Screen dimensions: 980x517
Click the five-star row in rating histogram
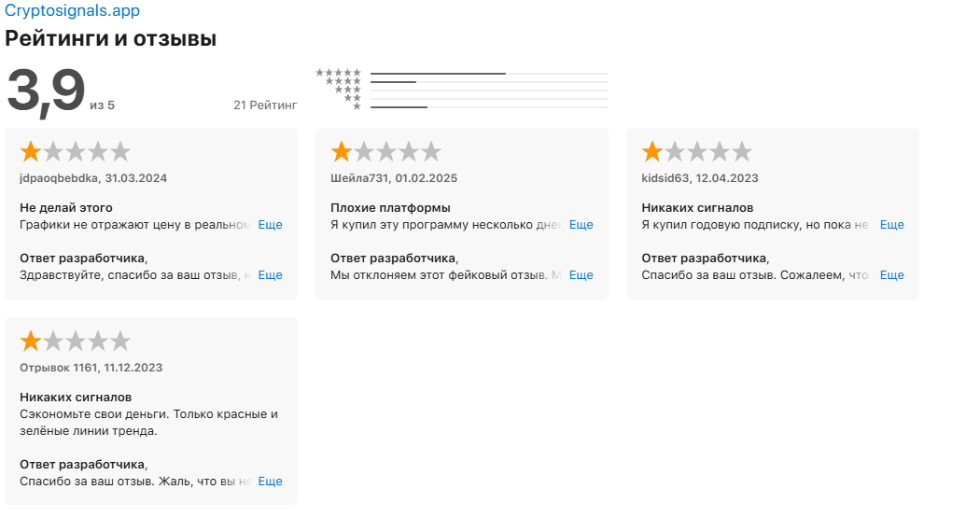pos(339,73)
